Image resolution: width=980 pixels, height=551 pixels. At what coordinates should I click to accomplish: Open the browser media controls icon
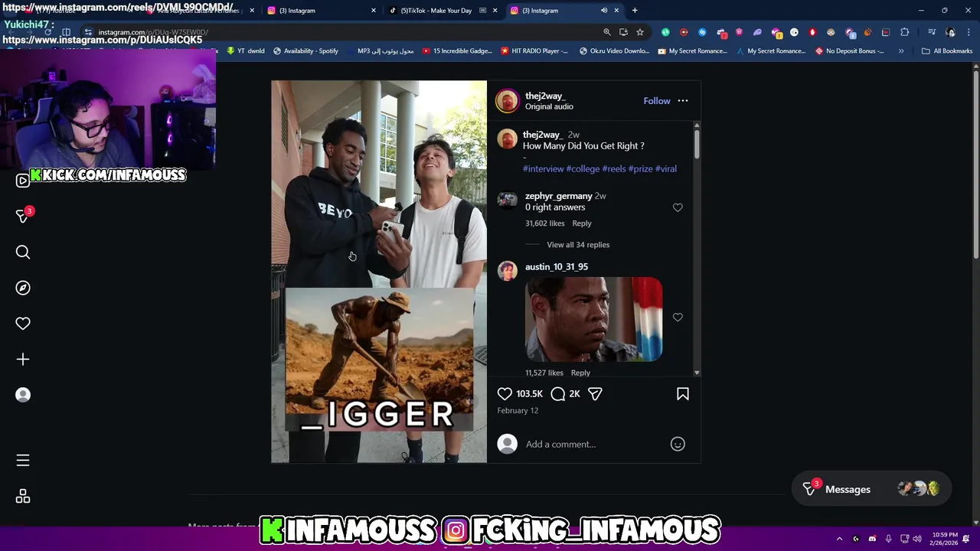coord(932,32)
